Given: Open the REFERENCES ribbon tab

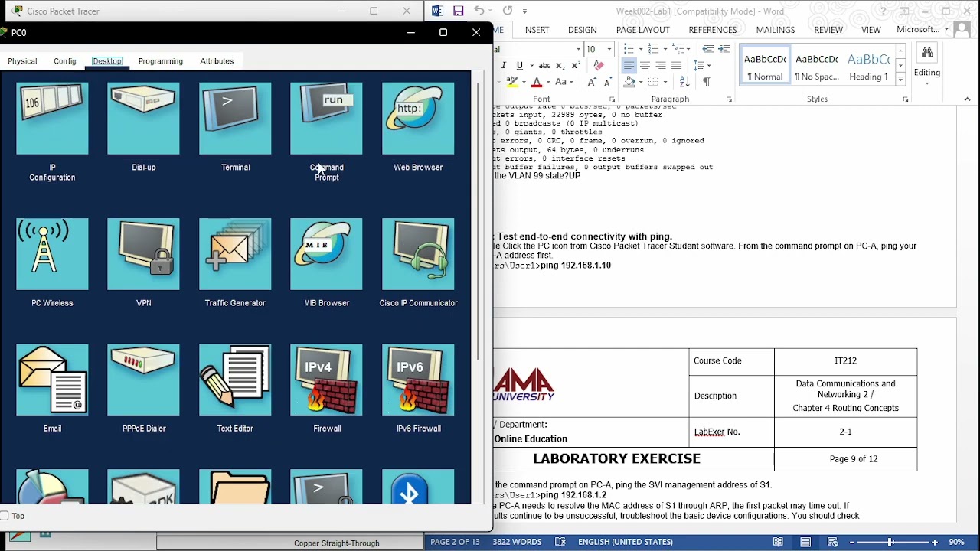Looking at the screenshot, I should pyautogui.click(x=713, y=30).
